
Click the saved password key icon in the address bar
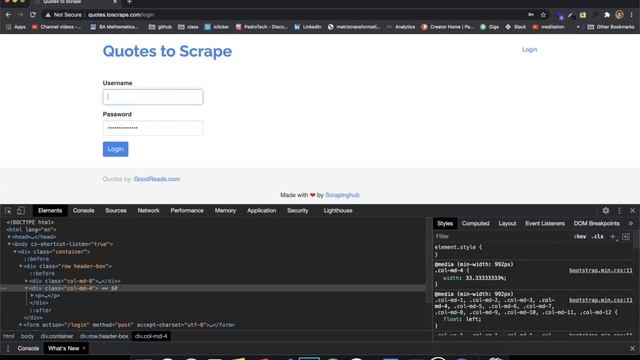pyautogui.click(x=531, y=15)
